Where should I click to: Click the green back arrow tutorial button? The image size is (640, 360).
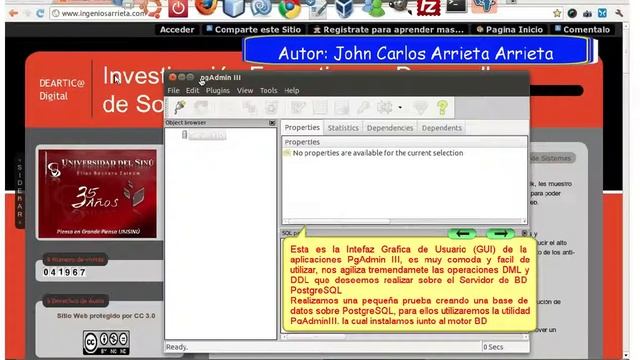pos(462,233)
